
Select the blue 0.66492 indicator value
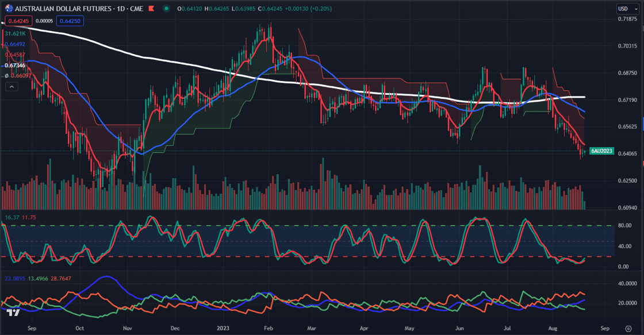15,44
